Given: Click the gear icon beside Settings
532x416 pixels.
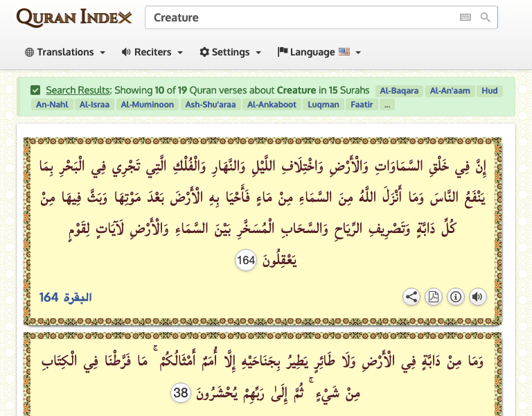Looking at the screenshot, I should coord(204,52).
